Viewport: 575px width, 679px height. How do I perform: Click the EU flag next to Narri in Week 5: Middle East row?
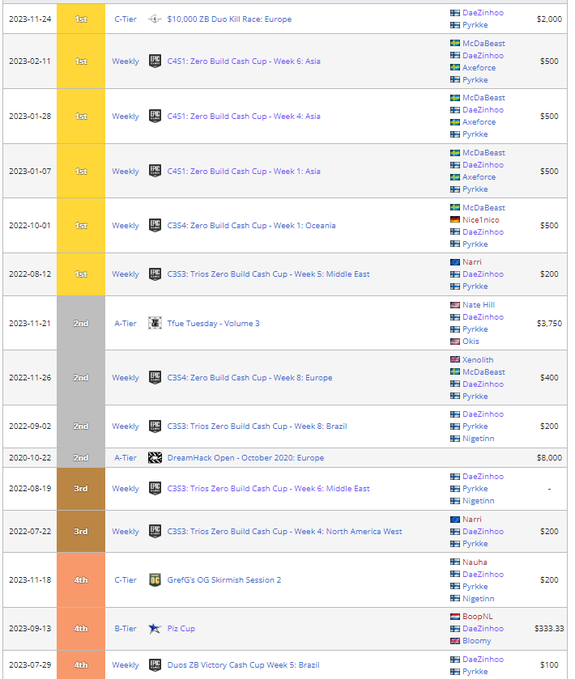(x=455, y=262)
